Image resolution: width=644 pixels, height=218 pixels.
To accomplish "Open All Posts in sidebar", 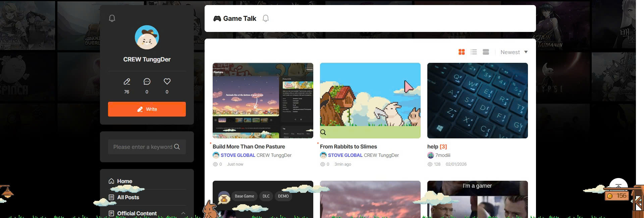I will pyautogui.click(x=128, y=197).
